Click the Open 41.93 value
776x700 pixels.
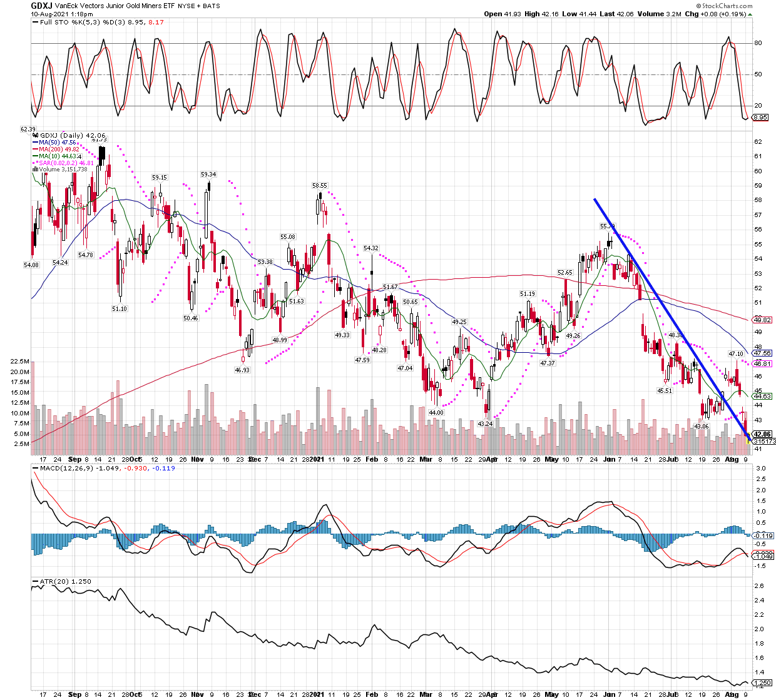pos(502,14)
